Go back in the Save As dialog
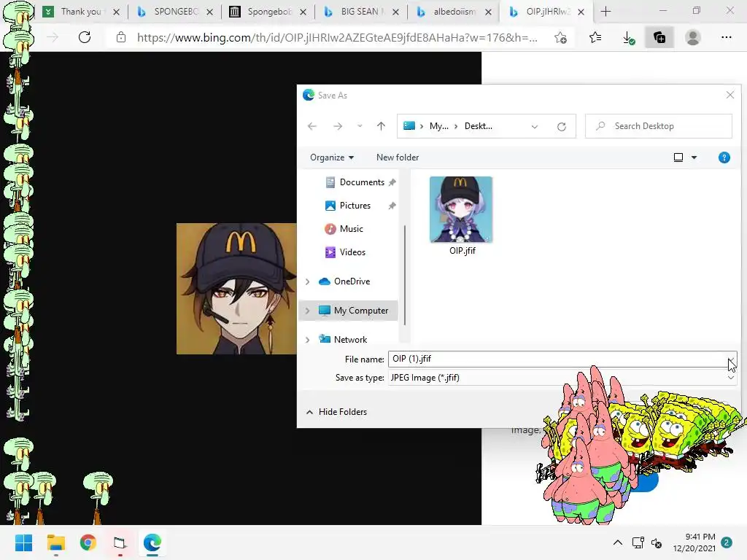This screenshot has height=560, width=747. pos(312,126)
